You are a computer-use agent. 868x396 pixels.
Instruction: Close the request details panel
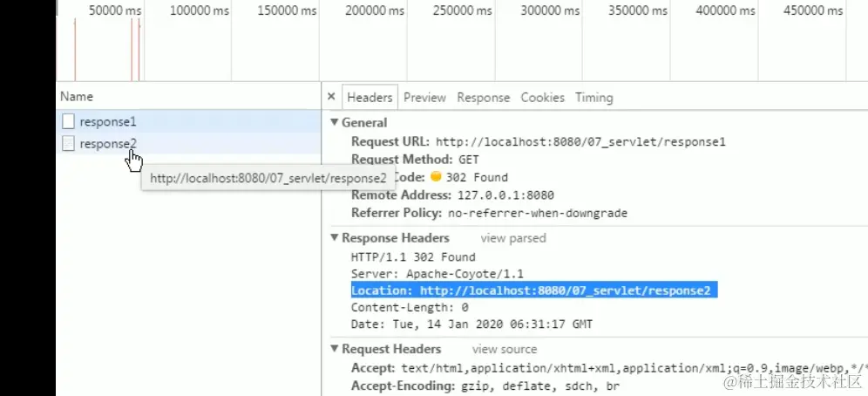point(331,96)
